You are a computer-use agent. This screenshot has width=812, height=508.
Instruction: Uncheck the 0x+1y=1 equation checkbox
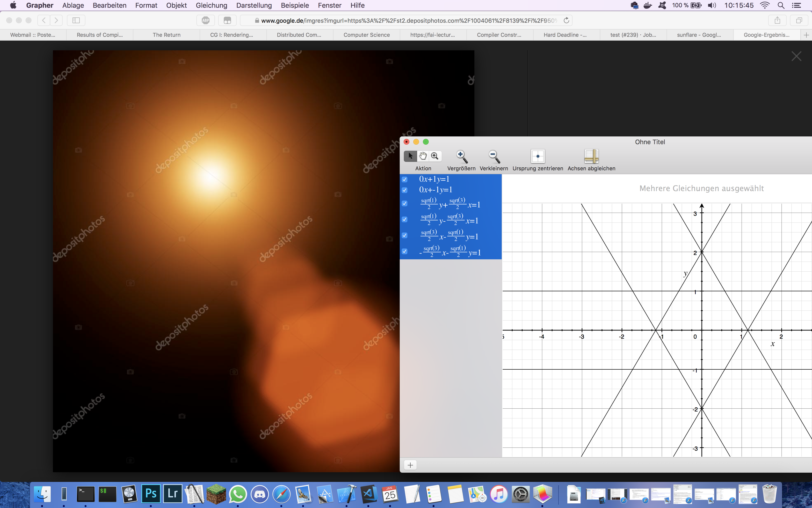405,179
